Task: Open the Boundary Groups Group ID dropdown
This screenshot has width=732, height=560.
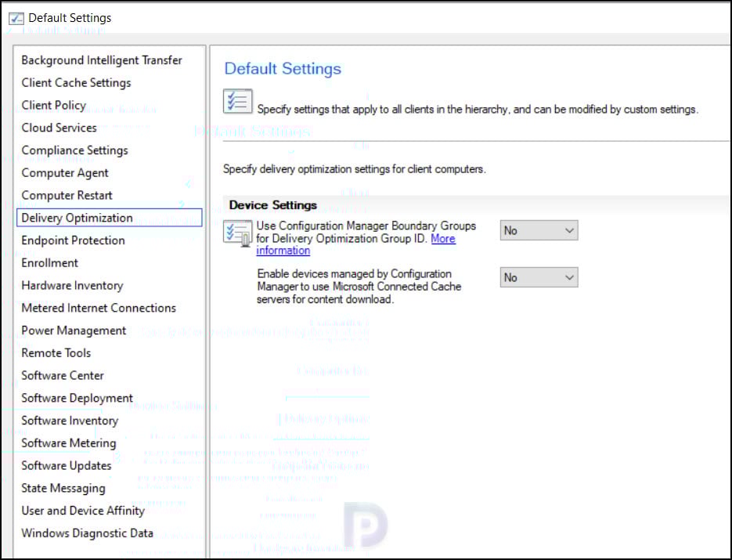Action: click(539, 230)
